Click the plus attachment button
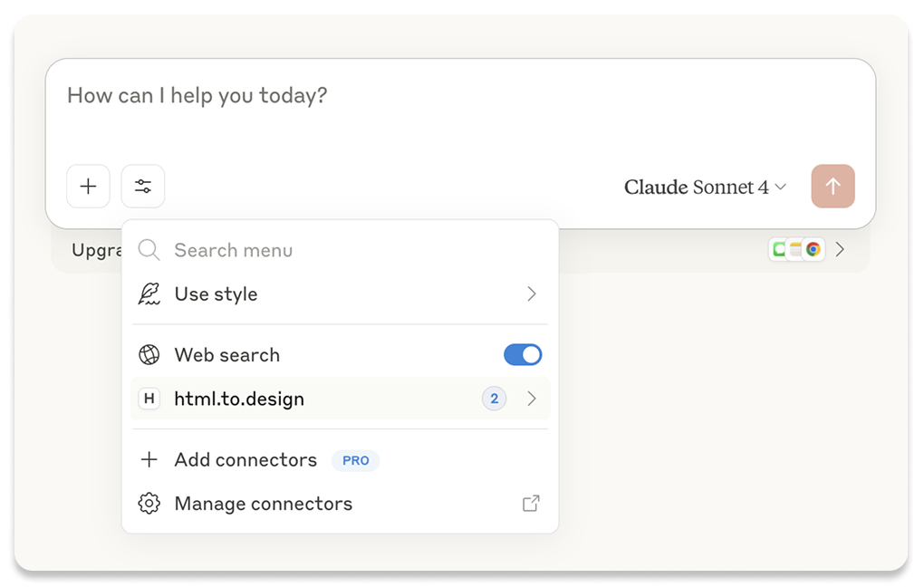Image resolution: width=924 pixels, height=587 pixels. pyautogui.click(x=89, y=187)
